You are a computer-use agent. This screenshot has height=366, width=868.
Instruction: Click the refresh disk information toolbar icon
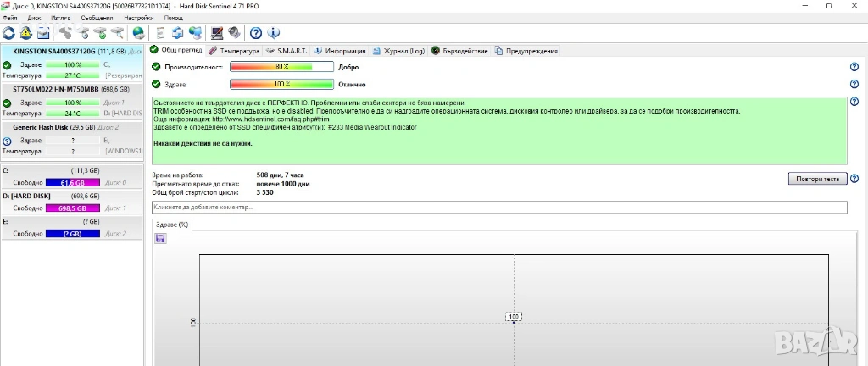point(9,33)
